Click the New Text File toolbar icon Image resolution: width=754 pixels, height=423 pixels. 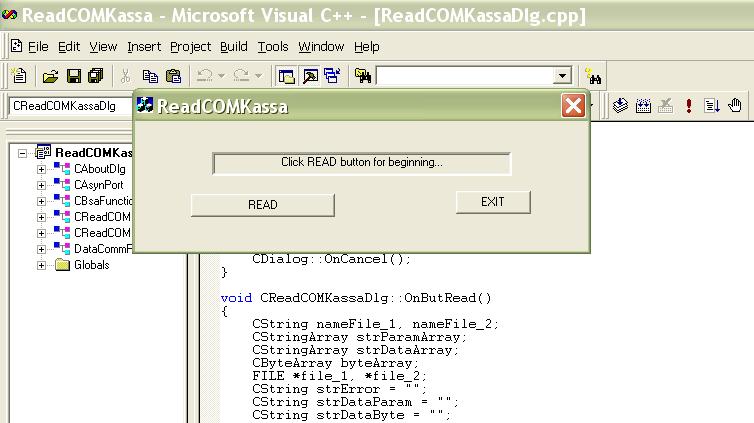pos(19,75)
